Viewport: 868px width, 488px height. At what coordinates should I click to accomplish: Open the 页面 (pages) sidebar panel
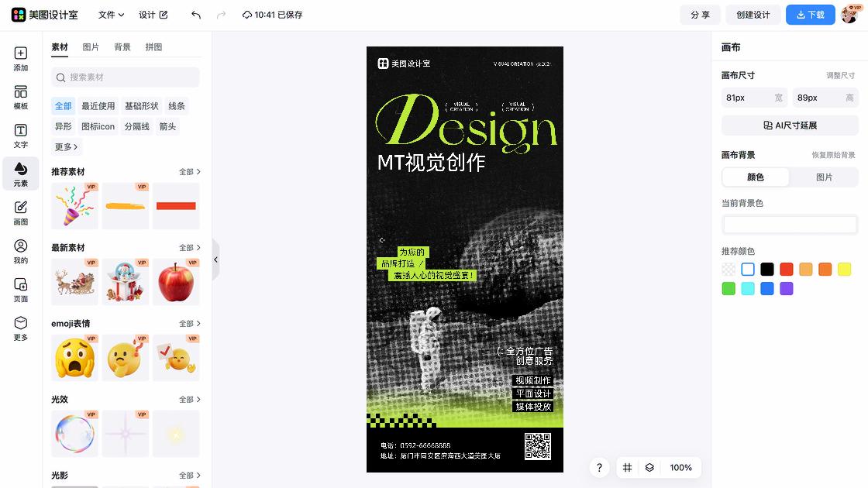[x=20, y=290]
